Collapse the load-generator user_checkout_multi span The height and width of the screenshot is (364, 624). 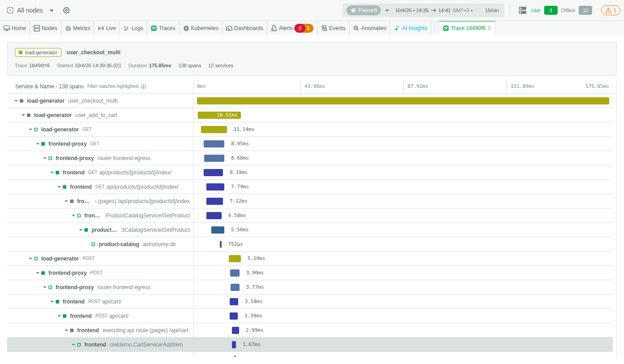[x=16, y=101]
